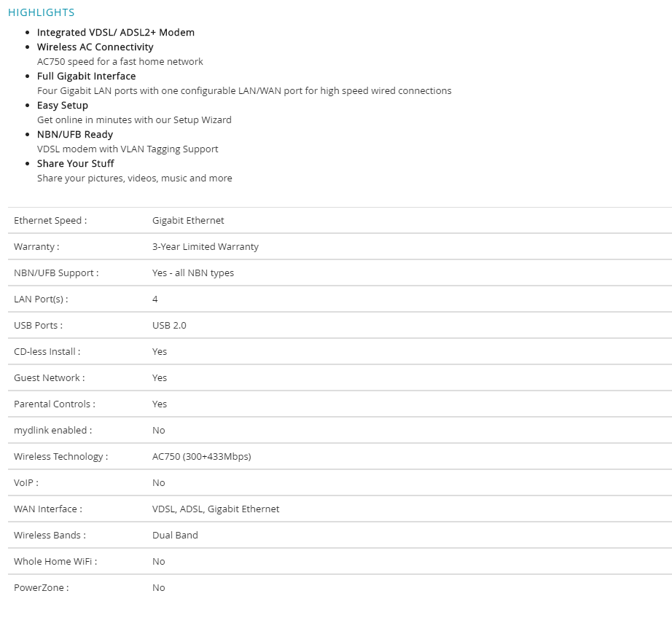This screenshot has width=672, height=623.
Task: Click the HIGHLIGHTS section heading
Action: [x=42, y=12]
